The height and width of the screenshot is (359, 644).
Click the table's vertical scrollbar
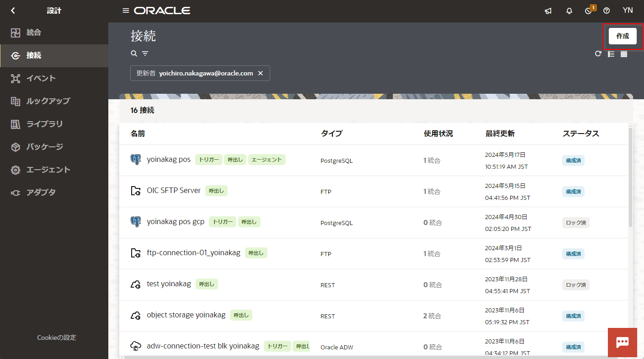(x=631, y=178)
